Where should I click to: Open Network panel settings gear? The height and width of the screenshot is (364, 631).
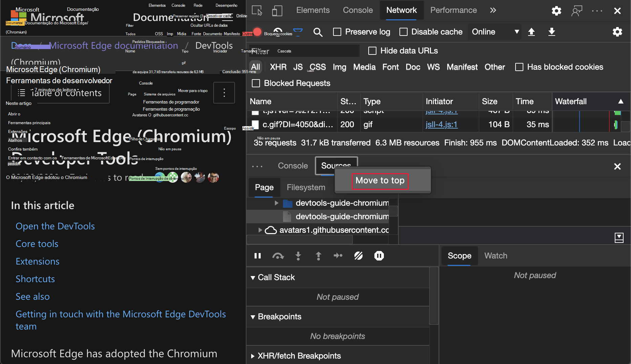point(617,32)
